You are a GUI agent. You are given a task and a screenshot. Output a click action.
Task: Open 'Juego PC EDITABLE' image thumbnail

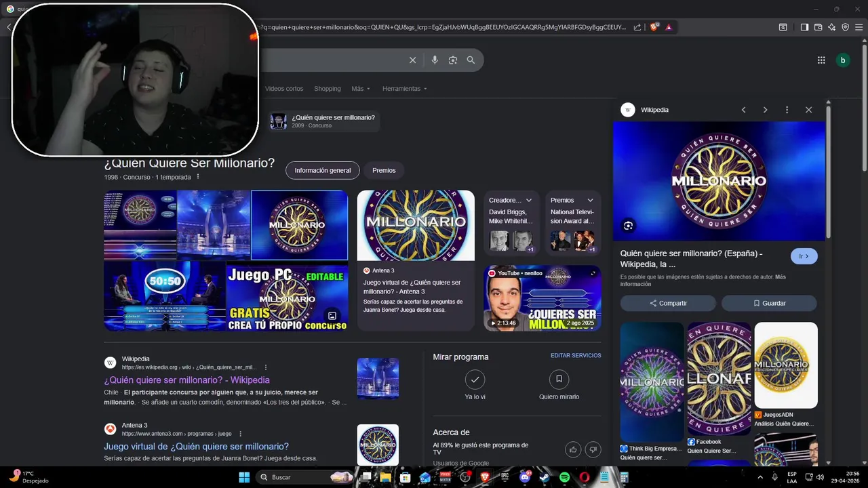287,296
